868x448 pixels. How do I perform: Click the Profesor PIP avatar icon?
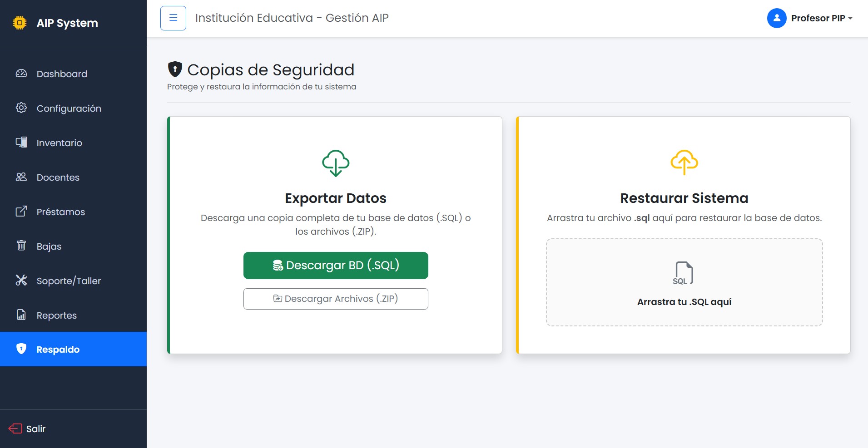click(776, 18)
